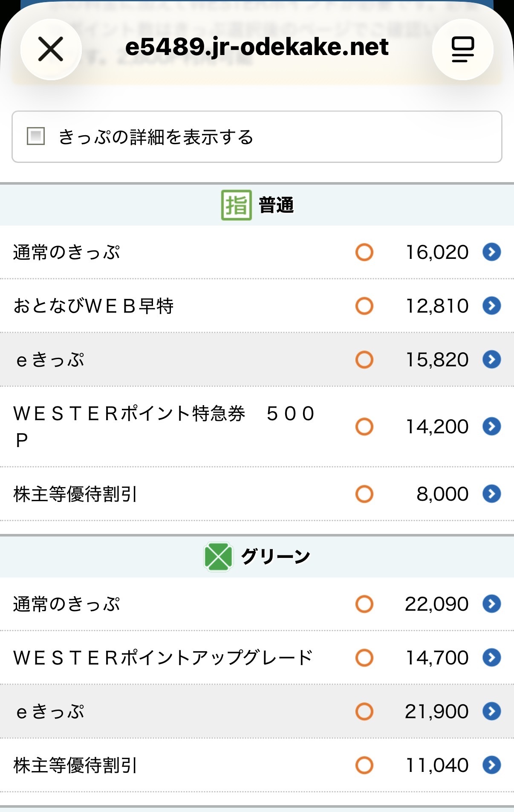Expand WESTERポイントアップグレード 14,700 arrow
This screenshot has height=812, width=514.
(491, 658)
